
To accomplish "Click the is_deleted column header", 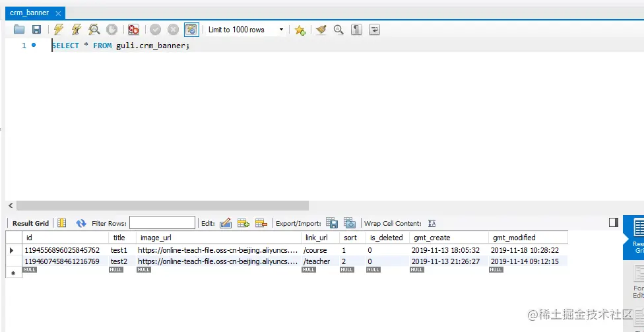I will [x=387, y=238].
